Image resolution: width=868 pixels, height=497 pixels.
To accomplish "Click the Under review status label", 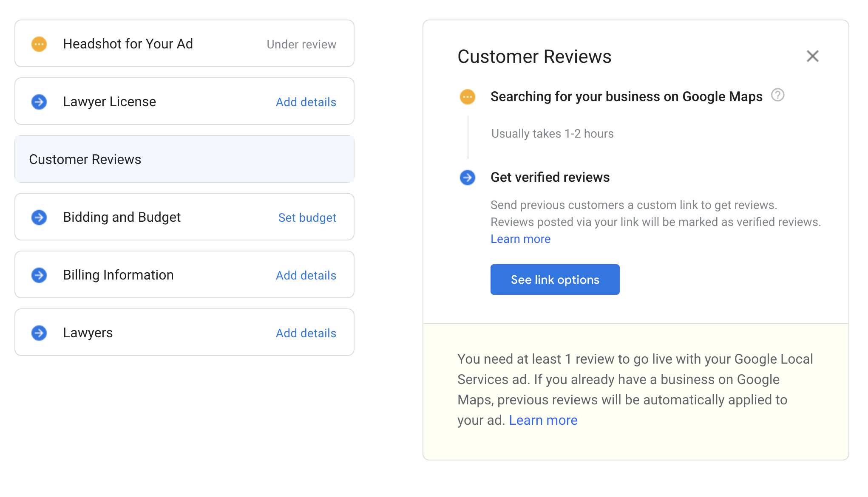I will 301,44.
